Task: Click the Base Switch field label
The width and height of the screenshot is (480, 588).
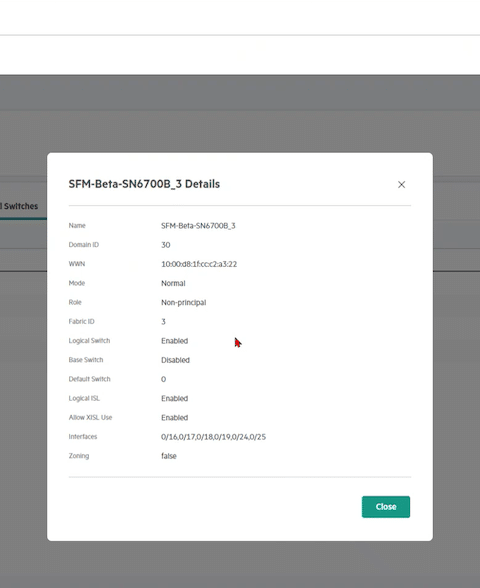Action: [86, 360]
